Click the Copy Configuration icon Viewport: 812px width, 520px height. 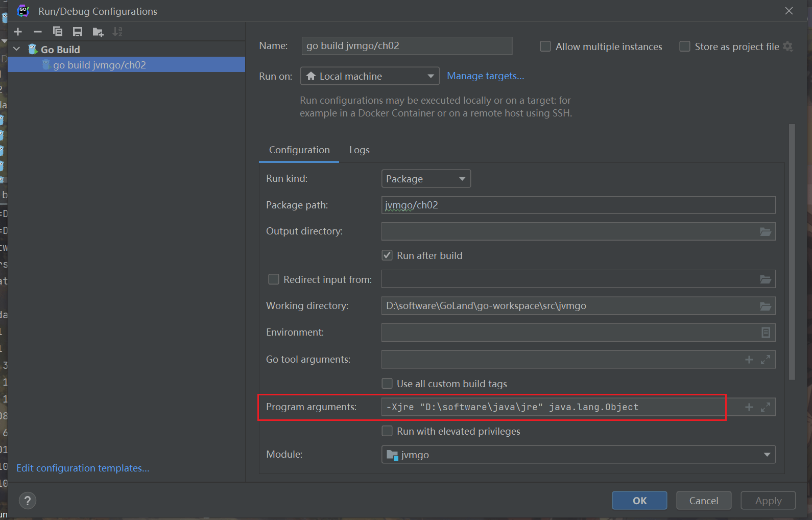58,32
